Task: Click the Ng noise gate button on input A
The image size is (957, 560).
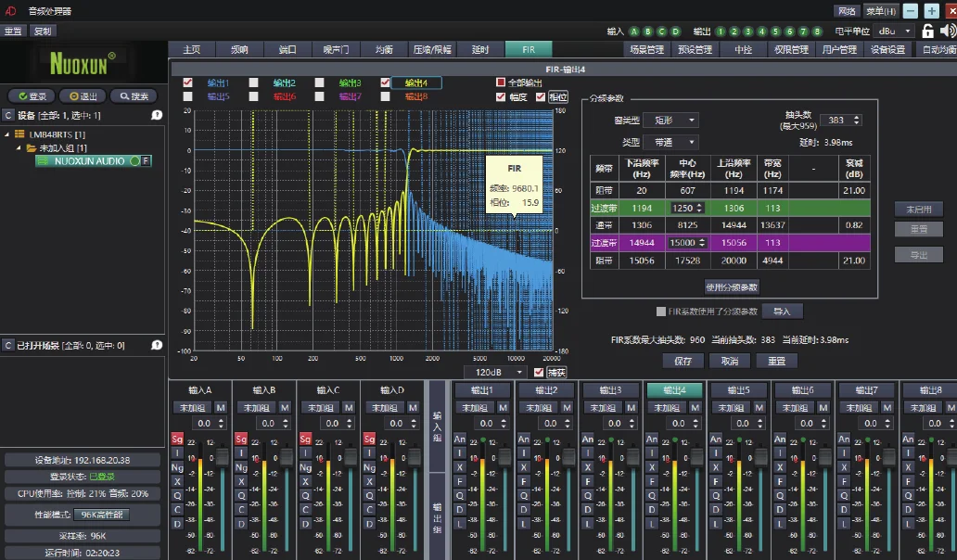Action: (x=176, y=468)
